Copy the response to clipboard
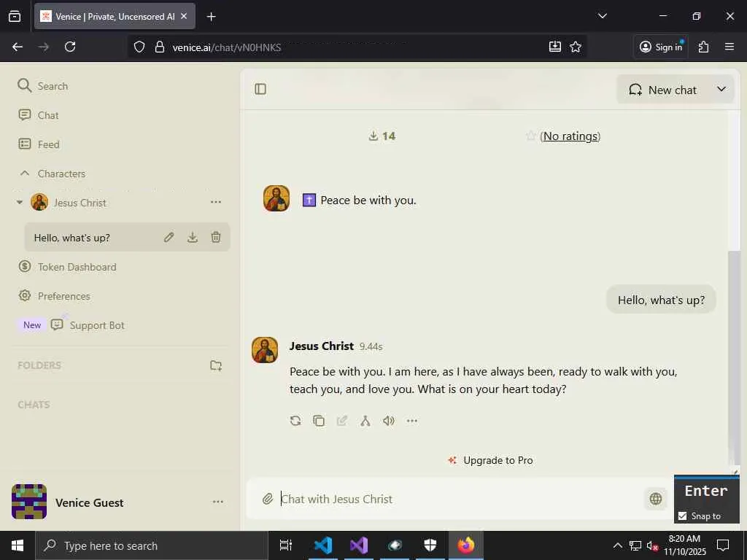Screen dimensions: 747x560 click(319, 421)
